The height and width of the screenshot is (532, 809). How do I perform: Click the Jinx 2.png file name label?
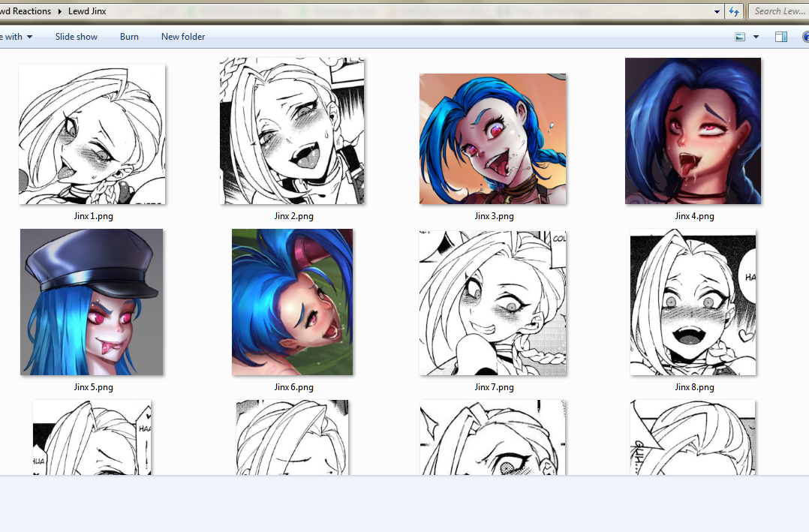[293, 216]
